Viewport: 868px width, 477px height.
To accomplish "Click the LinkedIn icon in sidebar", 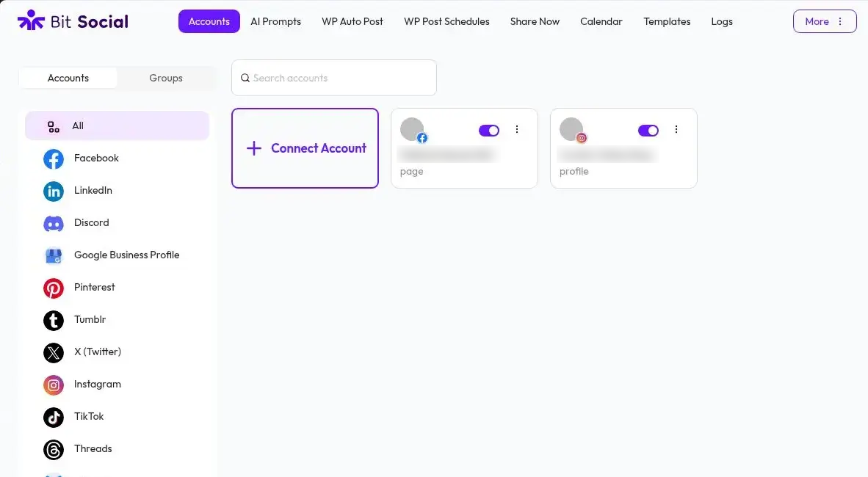I will (54, 191).
